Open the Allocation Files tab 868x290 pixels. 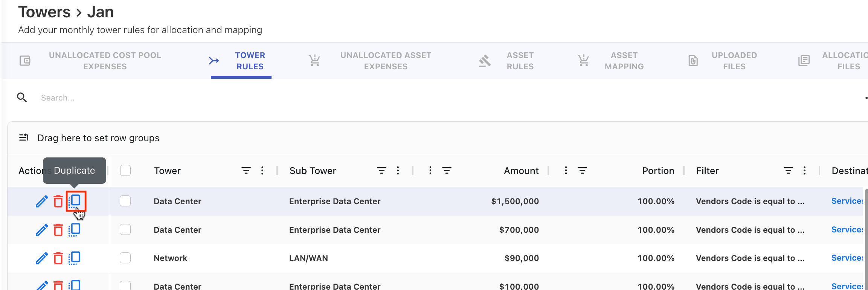[x=845, y=61]
